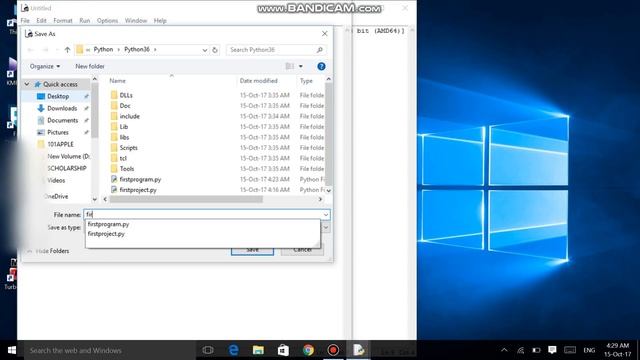Collapse folders with Hide Folders
Viewport: 640px width, 360px height.
(x=48, y=251)
